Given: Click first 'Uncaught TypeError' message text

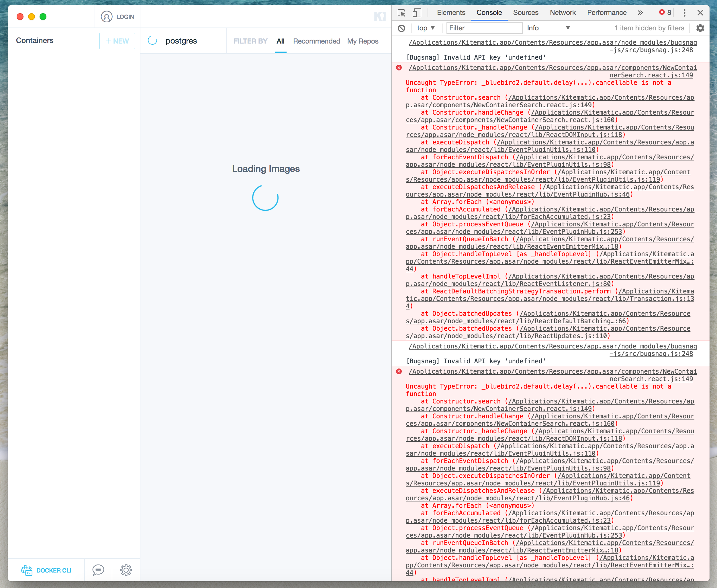Looking at the screenshot, I should 538,86.
